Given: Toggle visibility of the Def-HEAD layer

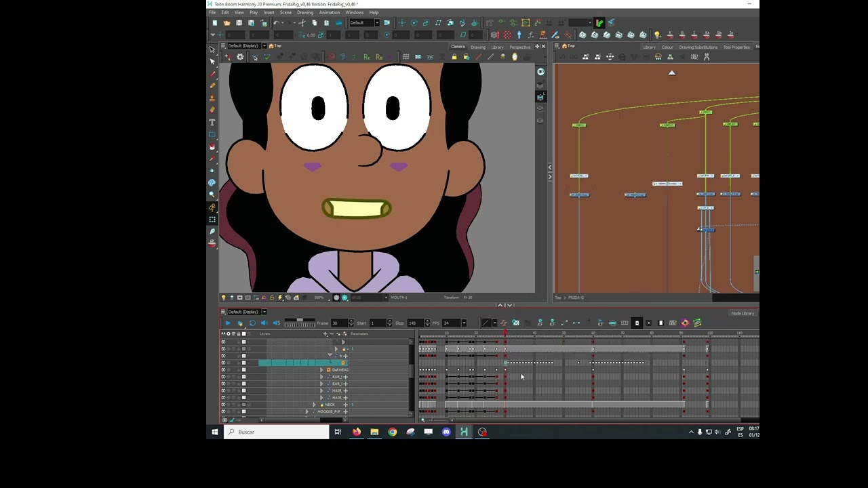Looking at the screenshot, I should (223, 370).
